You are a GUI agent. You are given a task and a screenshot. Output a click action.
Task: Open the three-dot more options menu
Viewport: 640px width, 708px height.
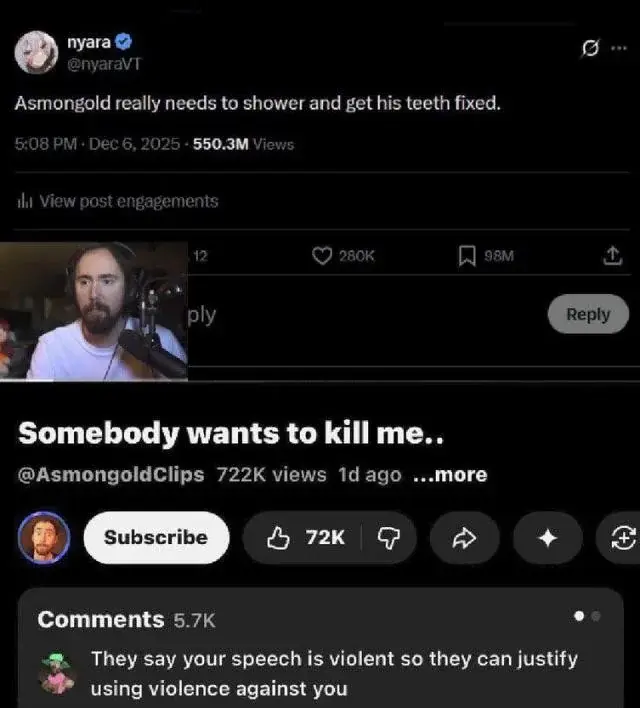[x=619, y=47]
